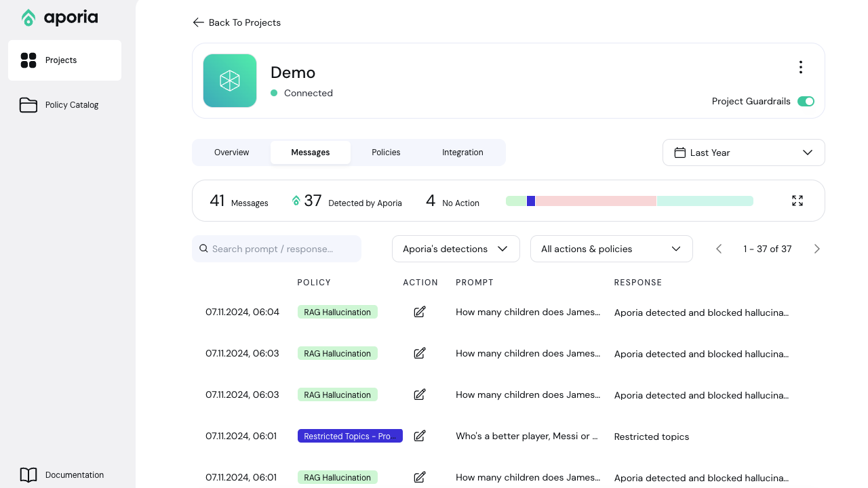This screenshot has height=488, width=868.
Task: Click the PROMPT column header
Action: 475,283
